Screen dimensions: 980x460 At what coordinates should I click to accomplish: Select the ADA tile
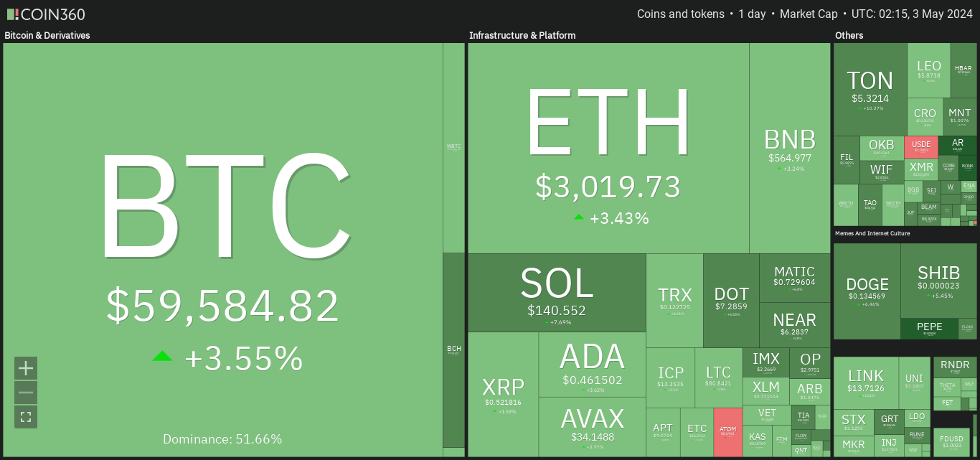point(592,365)
